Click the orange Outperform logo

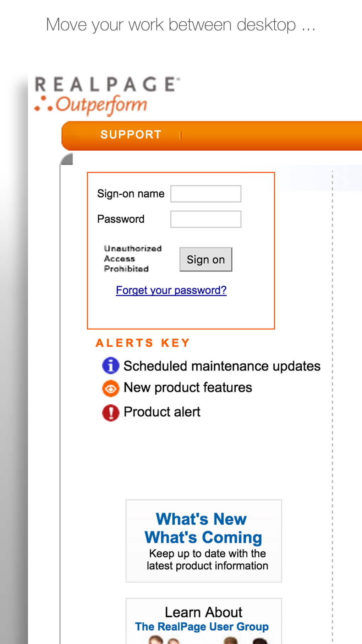91,105
